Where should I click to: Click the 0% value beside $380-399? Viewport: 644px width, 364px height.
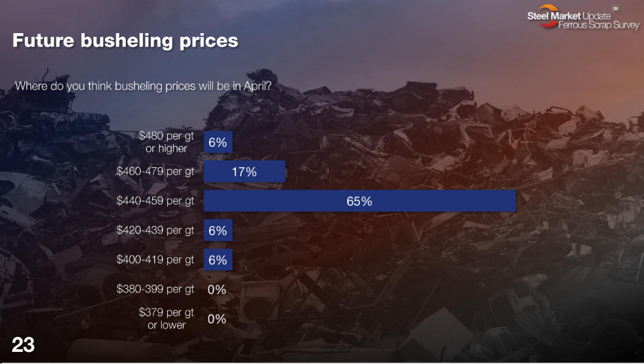216,290
